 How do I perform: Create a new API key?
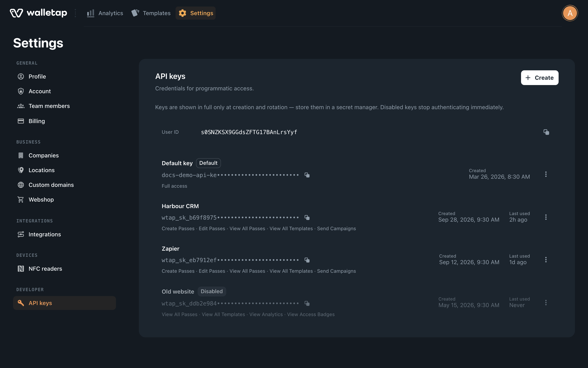(x=539, y=78)
